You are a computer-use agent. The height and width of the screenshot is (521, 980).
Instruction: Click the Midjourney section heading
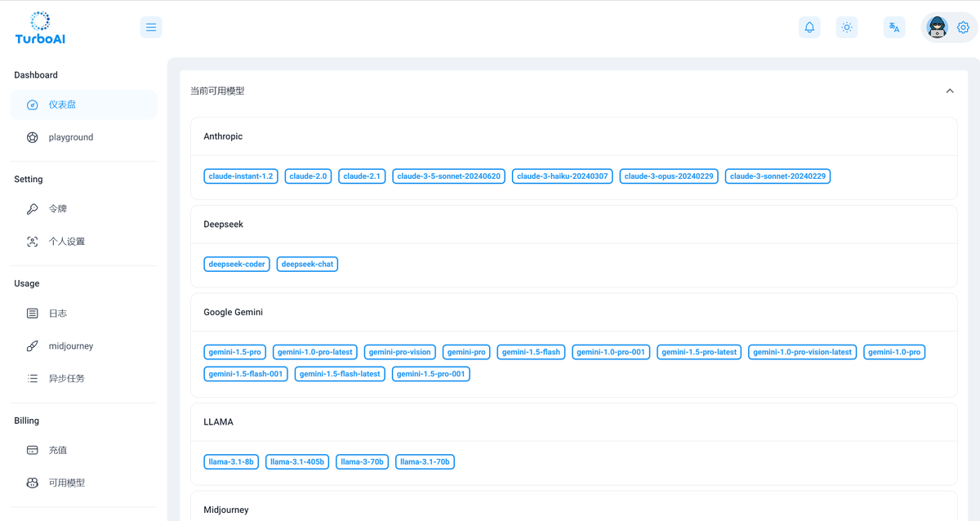click(226, 510)
